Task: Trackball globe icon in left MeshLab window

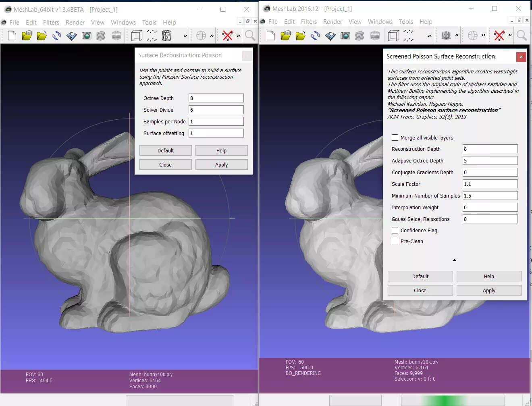Action: (201, 36)
